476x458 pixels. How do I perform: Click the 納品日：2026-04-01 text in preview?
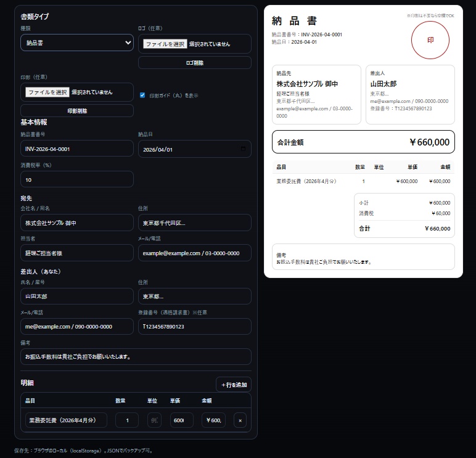tap(294, 42)
